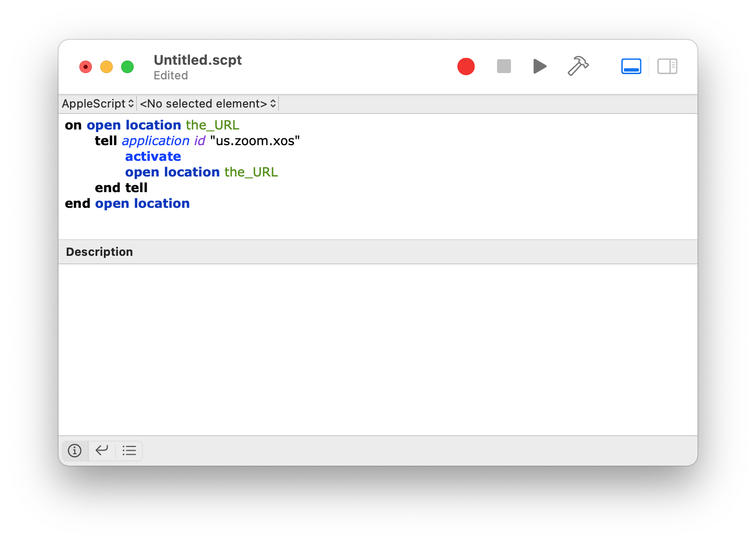Screen dimensions: 756x543
Task: Start recording with the red Record button
Action: click(x=466, y=66)
